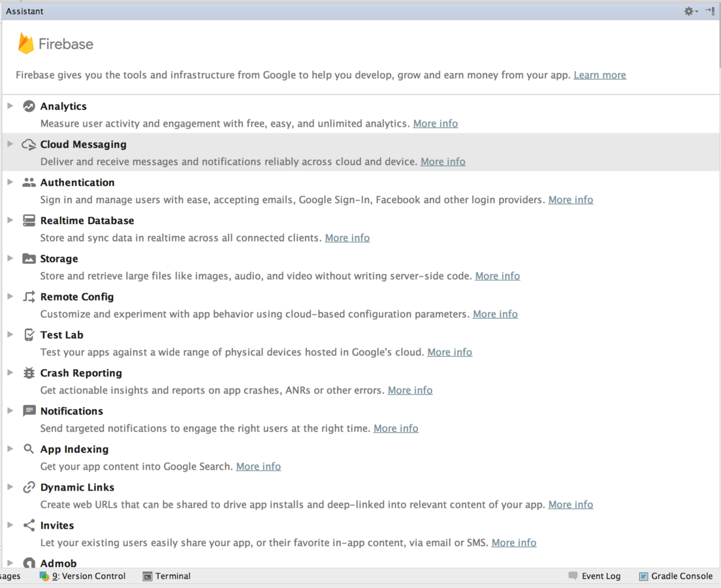Select the Crash Reporting heading
Screen dimensions: 721x588
pos(81,373)
